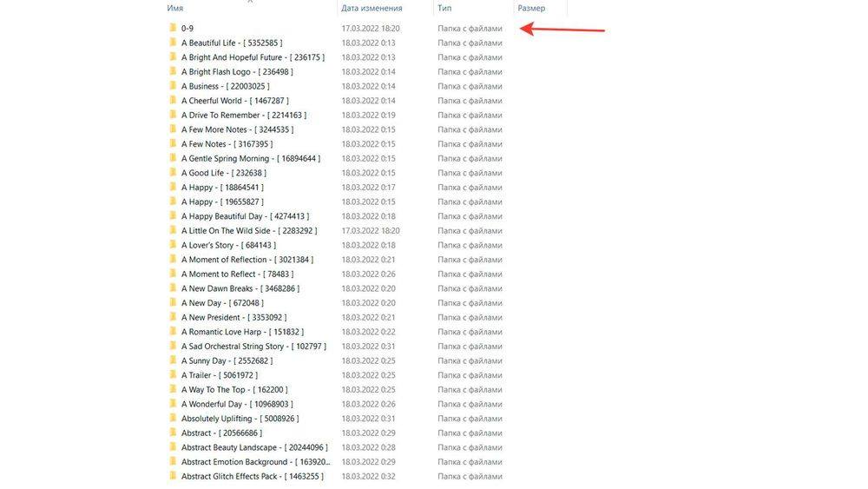
Task: Select 'Abstract Glitch Effects Pack - [ 1463255 ]'
Action: (253, 475)
